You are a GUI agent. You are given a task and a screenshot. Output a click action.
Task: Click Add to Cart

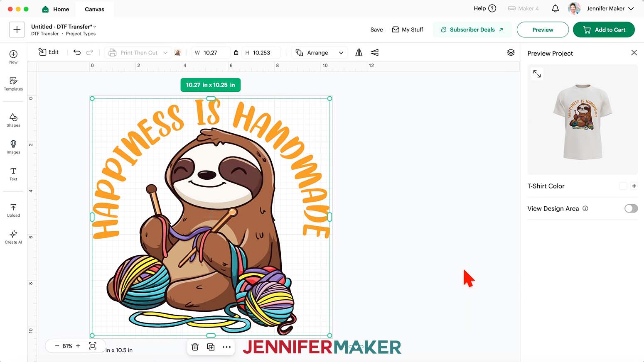coord(604,29)
